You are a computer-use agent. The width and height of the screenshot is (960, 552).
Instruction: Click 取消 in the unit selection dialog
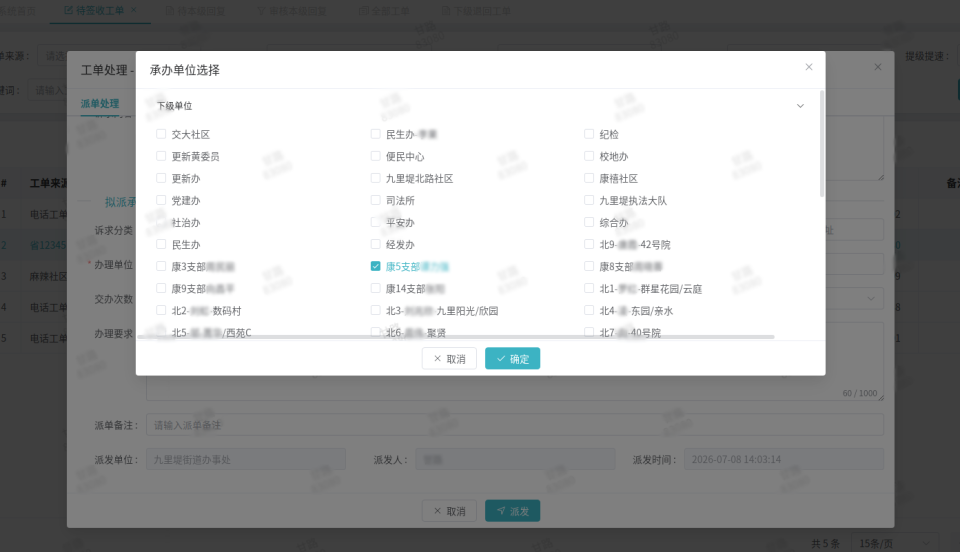click(x=449, y=359)
